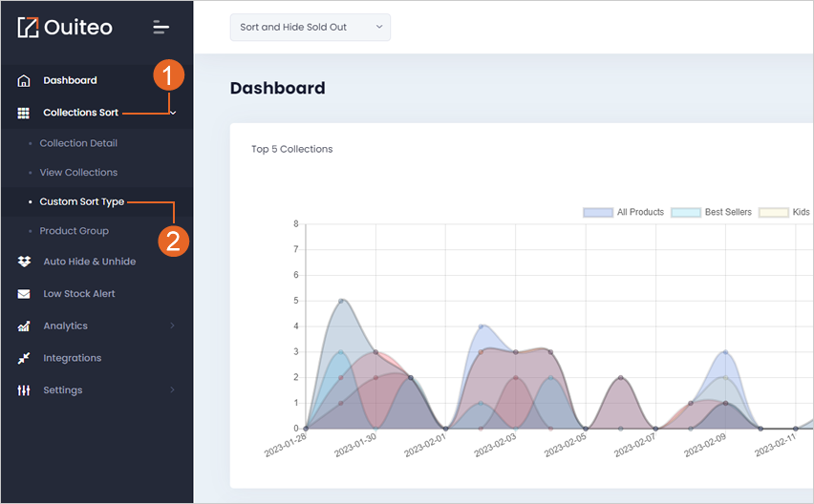Screen dimensions: 814x504
Task: Click the Dashboard home icon
Action: pyautogui.click(x=23, y=81)
